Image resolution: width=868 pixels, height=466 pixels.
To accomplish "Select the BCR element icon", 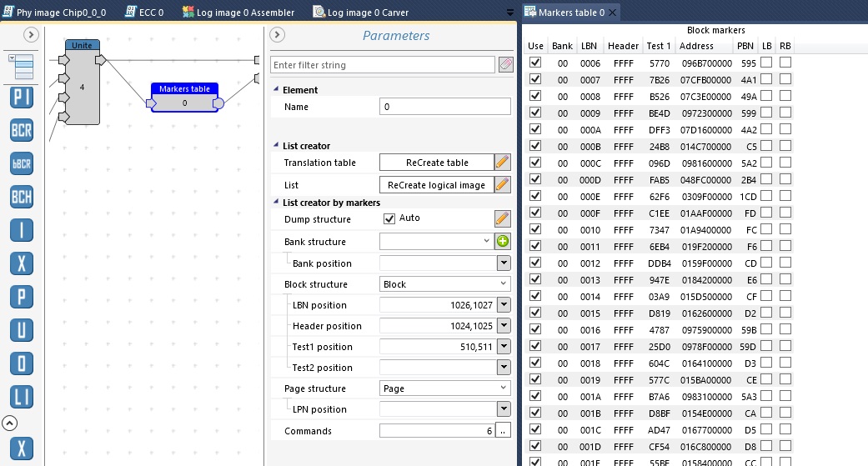I will (22, 131).
